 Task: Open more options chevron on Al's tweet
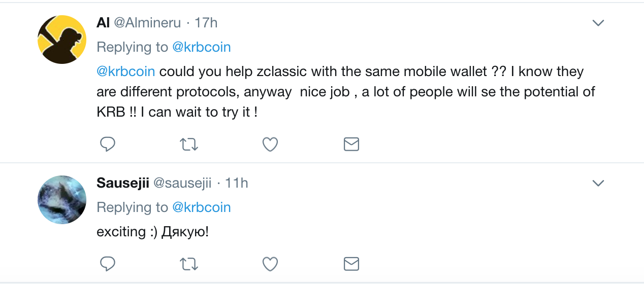[x=598, y=23]
